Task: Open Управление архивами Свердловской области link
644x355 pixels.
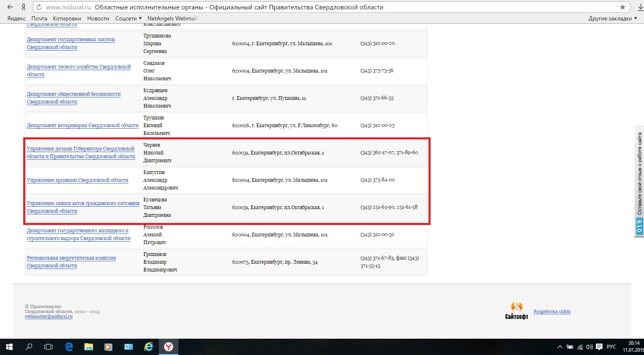Action: coord(77,180)
